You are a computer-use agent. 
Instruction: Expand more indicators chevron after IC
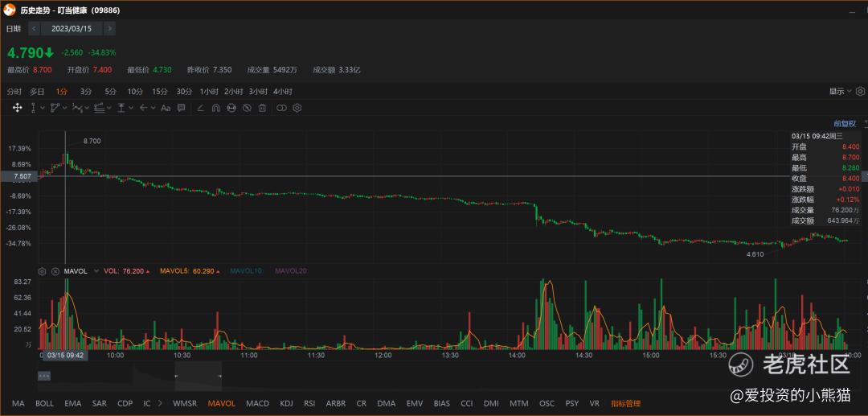(160, 403)
